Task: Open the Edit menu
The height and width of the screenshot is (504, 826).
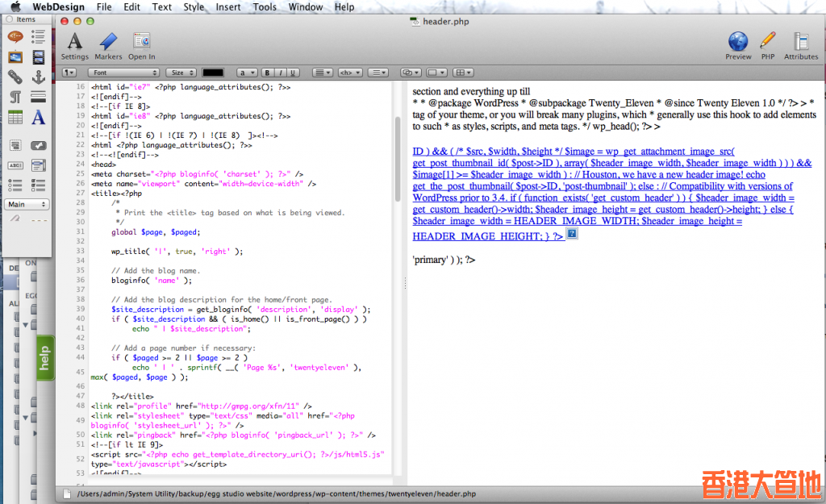Action: tap(131, 6)
